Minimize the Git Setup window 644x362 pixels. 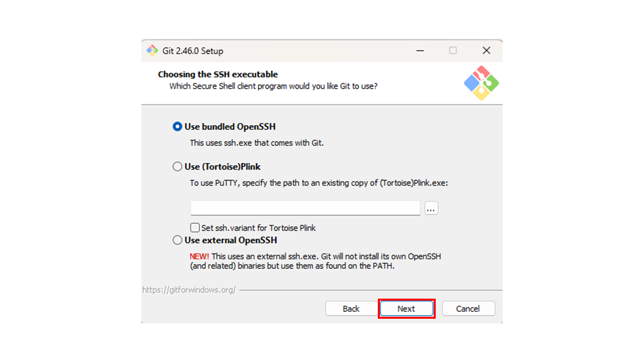[420, 51]
